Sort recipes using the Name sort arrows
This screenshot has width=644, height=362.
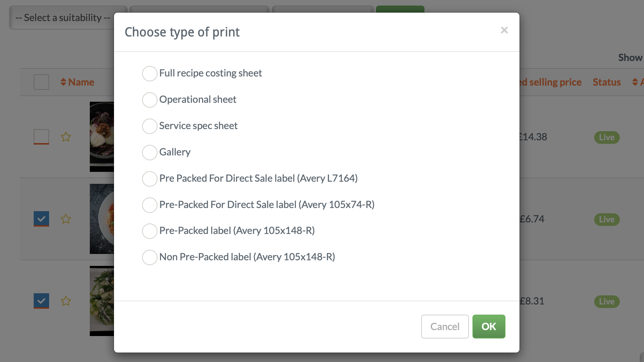[x=63, y=82]
